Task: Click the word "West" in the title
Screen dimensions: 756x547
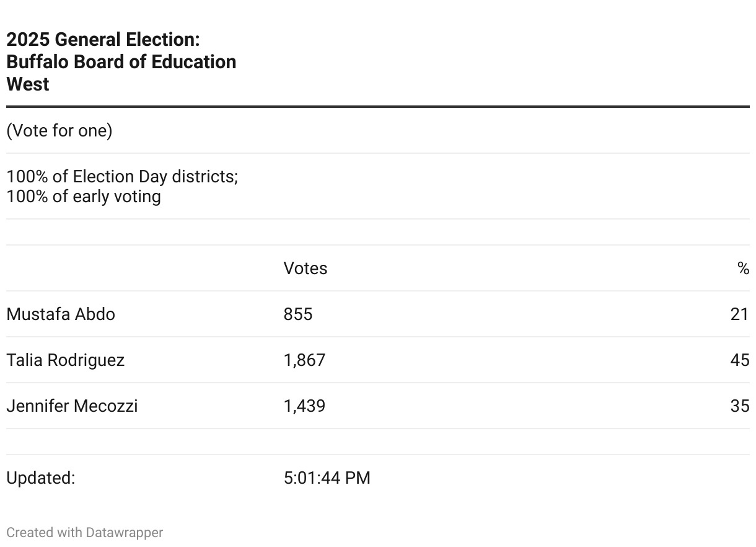Action: [x=28, y=84]
